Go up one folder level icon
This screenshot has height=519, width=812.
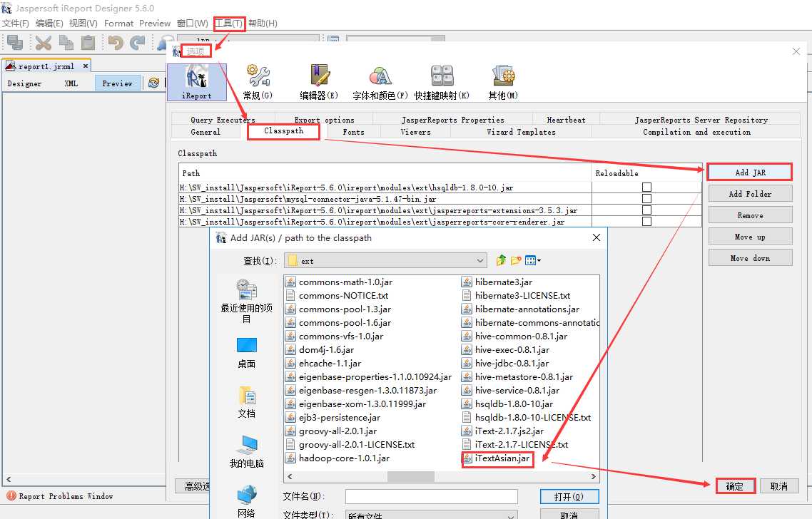pos(501,260)
